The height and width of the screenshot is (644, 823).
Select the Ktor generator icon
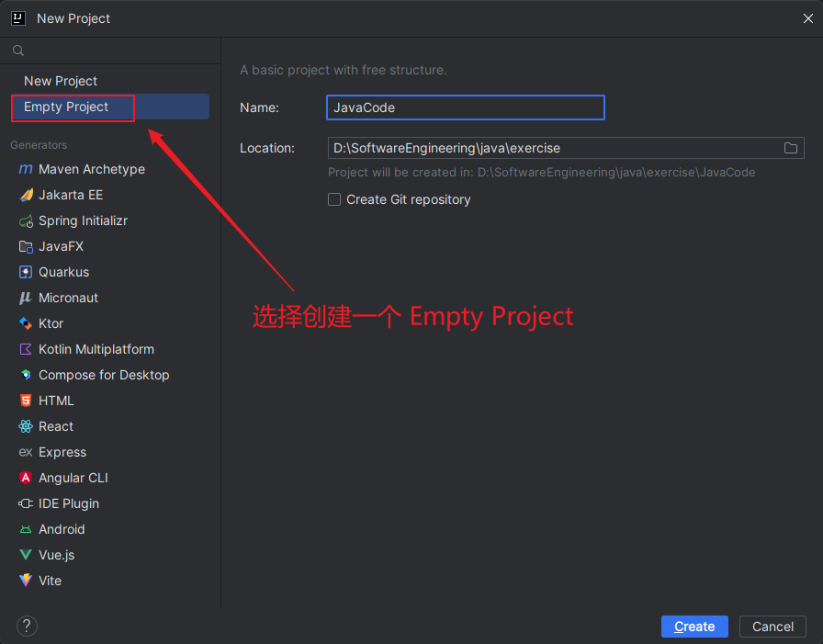tap(26, 323)
